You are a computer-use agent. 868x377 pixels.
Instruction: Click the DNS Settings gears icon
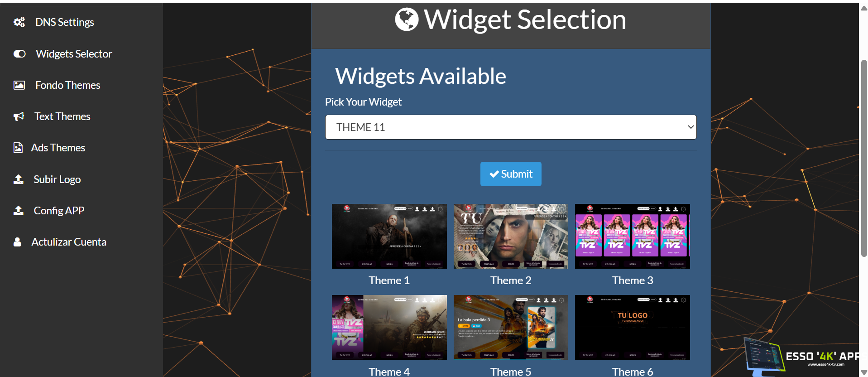[19, 22]
